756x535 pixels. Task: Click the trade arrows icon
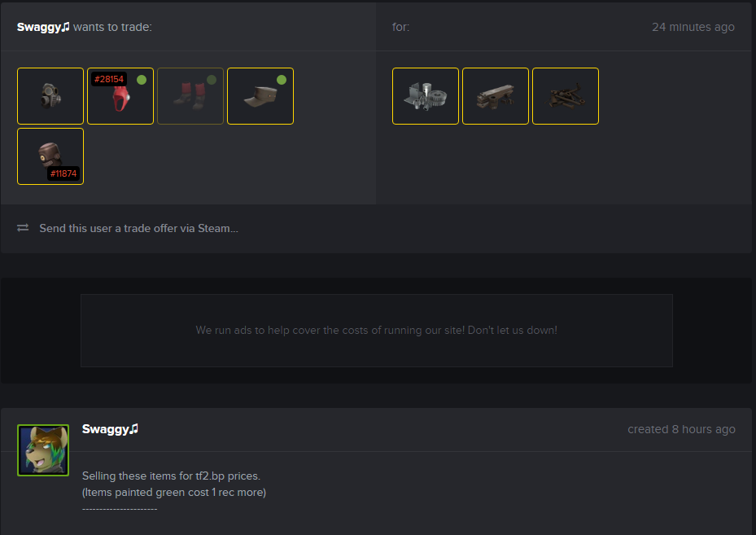click(x=23, y=228)
